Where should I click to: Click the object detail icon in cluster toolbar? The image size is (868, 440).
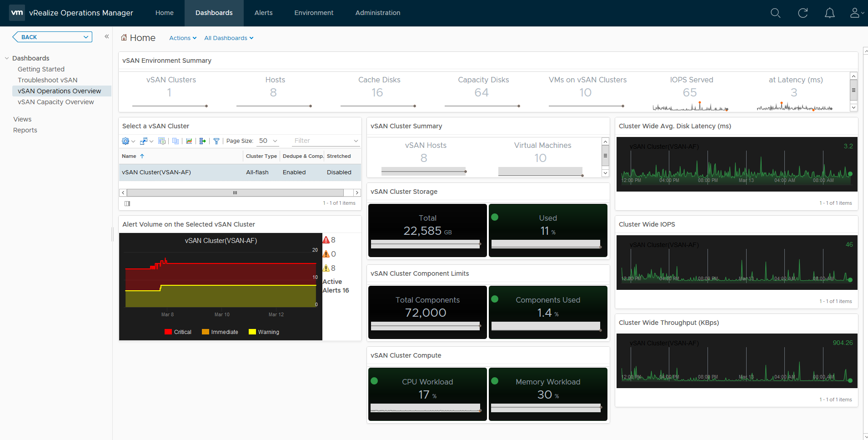[161, 141]
